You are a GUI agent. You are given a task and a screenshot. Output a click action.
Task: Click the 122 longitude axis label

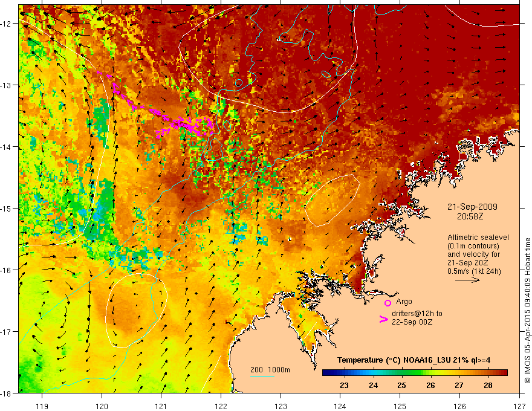coord(221,407)
